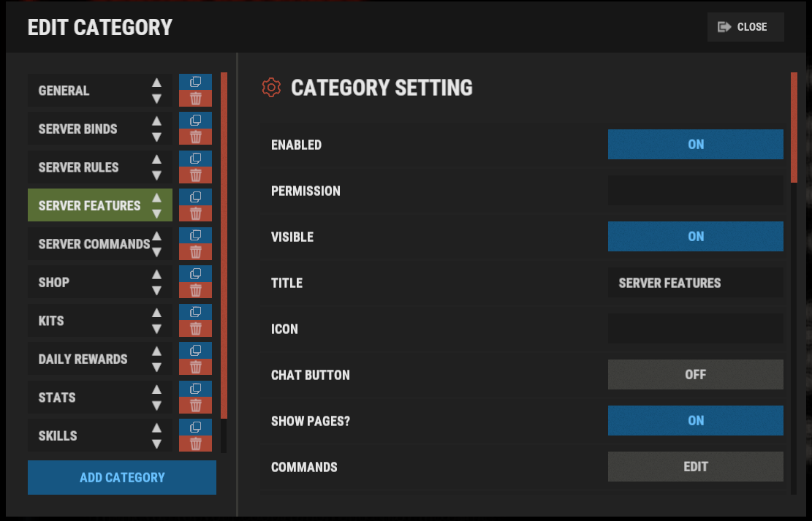
Task: Add a new category
Action: pos(122,477)
